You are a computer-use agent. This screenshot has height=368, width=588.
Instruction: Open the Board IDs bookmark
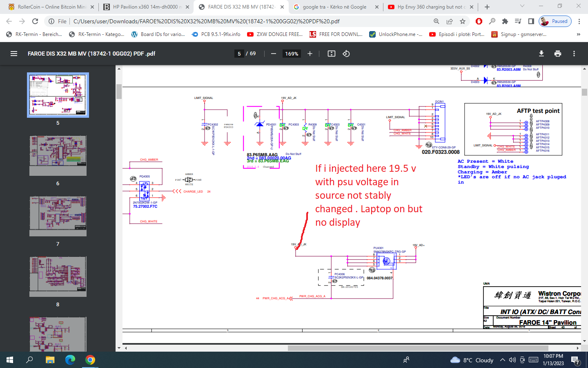158,34
